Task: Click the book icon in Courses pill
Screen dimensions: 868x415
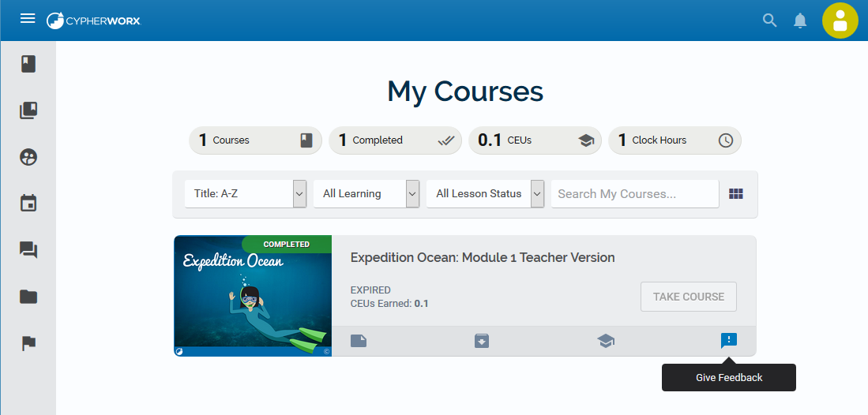Action: [306, 140]
